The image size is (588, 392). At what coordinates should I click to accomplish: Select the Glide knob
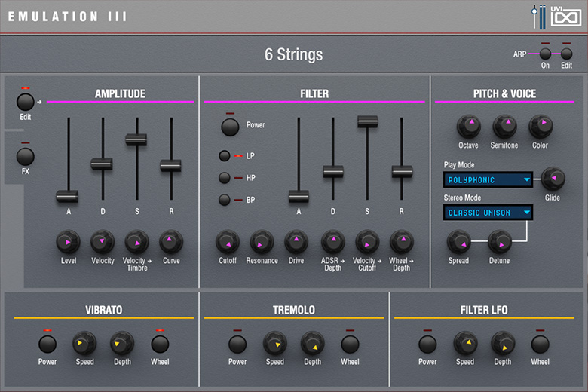pyautogui.click(x=553, y=179)
